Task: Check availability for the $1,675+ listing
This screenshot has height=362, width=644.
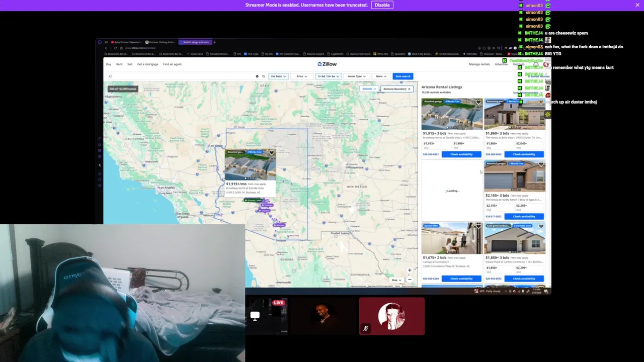Action: tap(461, 279)
